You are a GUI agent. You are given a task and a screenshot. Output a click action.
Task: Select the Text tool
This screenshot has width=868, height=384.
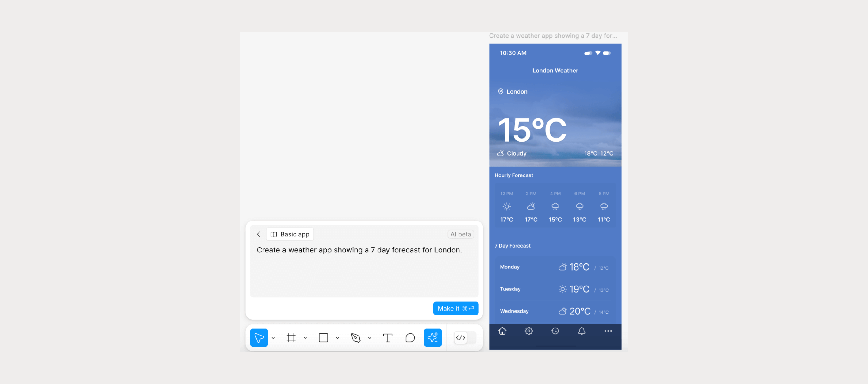[388, 337]
